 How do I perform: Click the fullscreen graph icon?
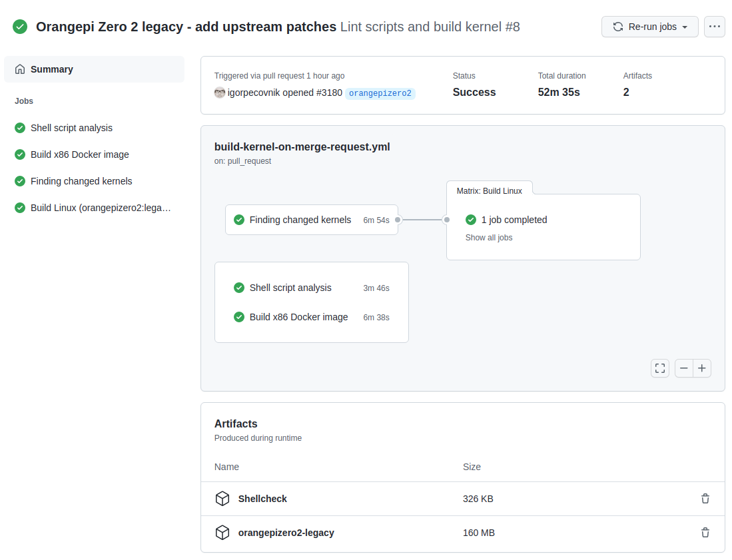click(660, 368)
